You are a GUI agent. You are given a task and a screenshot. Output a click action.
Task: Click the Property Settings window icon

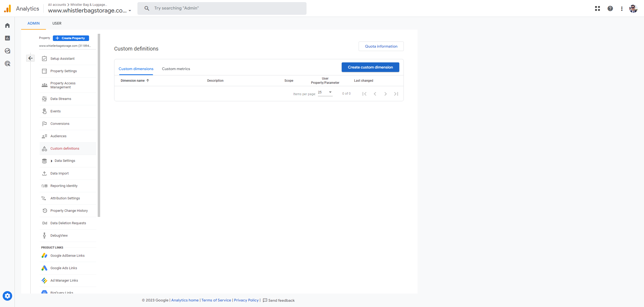click(x=44, y=71)
